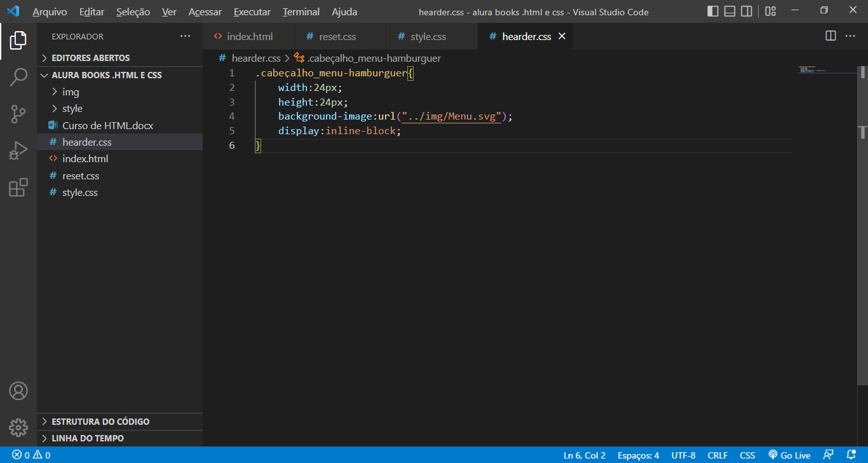
Task: Click the hearder.css breadcrumb
Action: tap(250, 59)
